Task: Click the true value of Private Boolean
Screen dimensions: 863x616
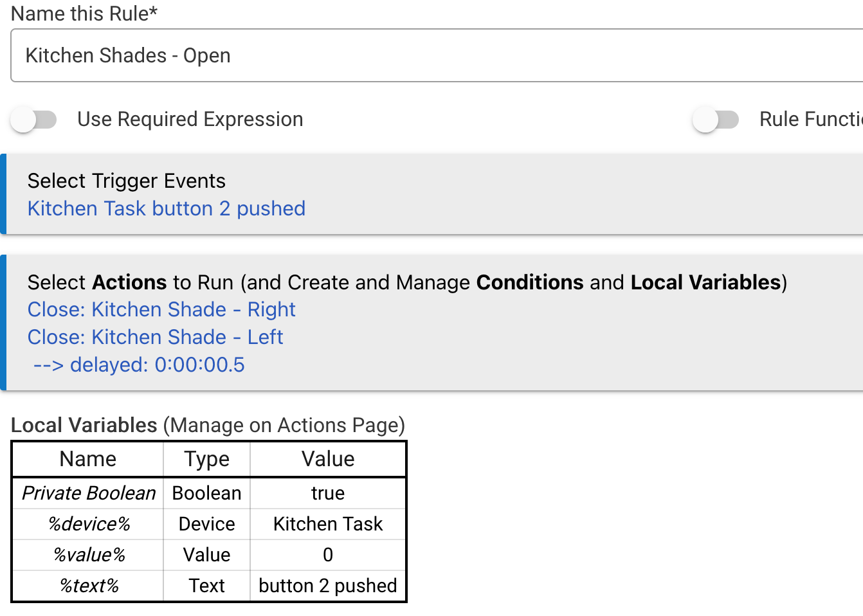Action: pos(327,493)
